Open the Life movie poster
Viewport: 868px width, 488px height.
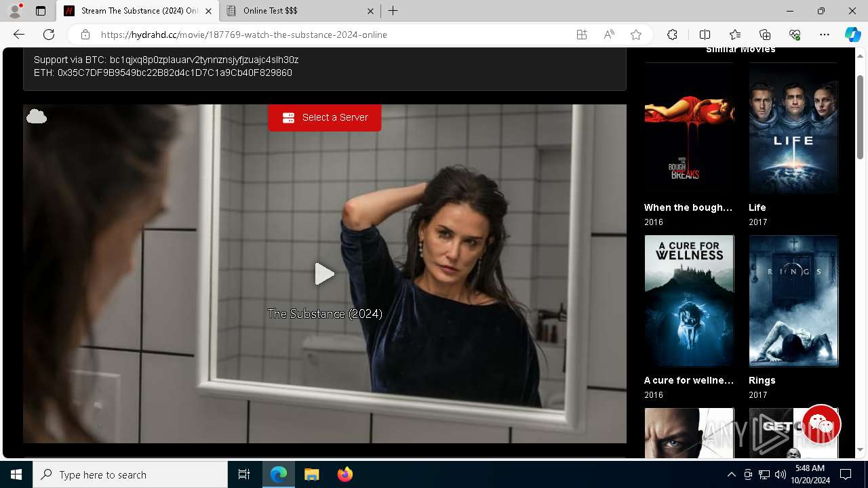(793, 129)
